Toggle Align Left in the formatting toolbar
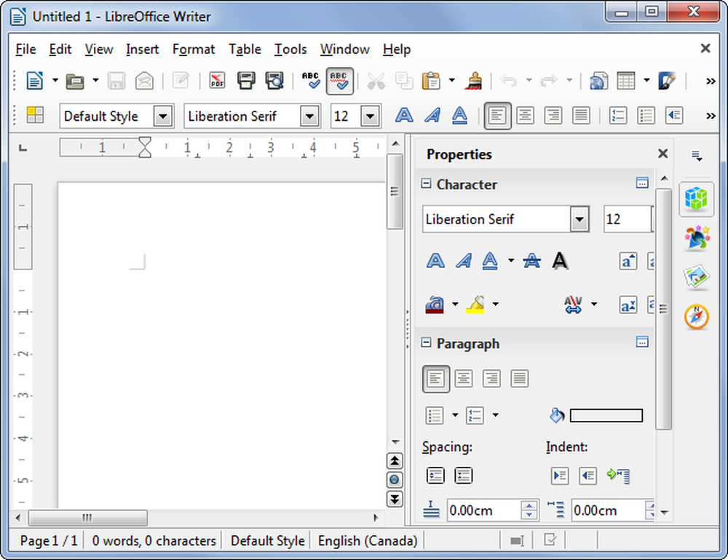This screenshot has width=728, height=560. coord(497,115)
